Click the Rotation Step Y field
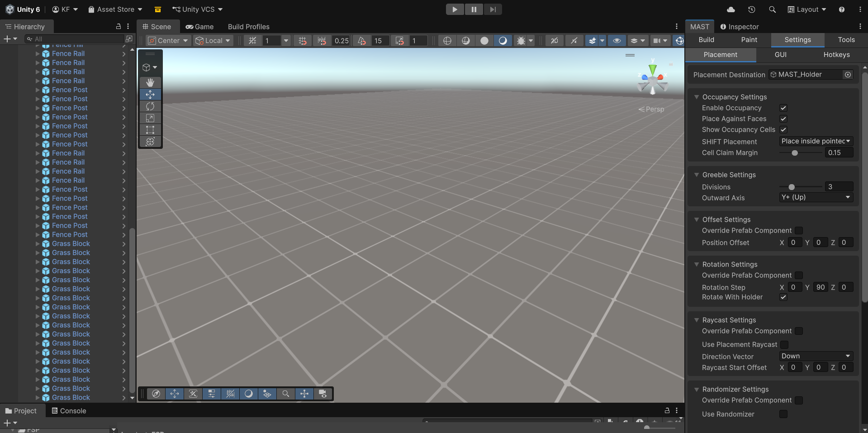Image resolution: width=868 pixels, height=433 pixels. coord(821,287)
